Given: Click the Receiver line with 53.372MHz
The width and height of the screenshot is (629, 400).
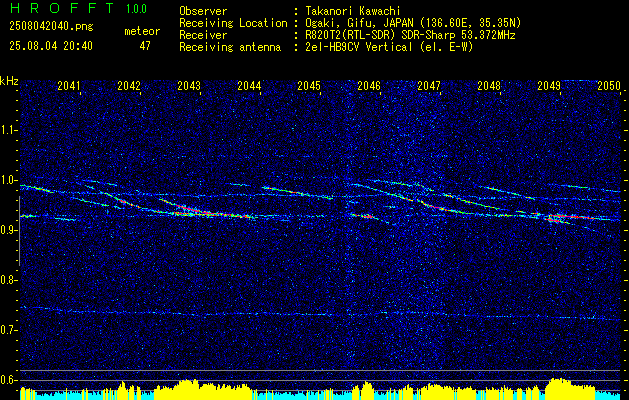Looking at the screenshot, I should 347,35.
